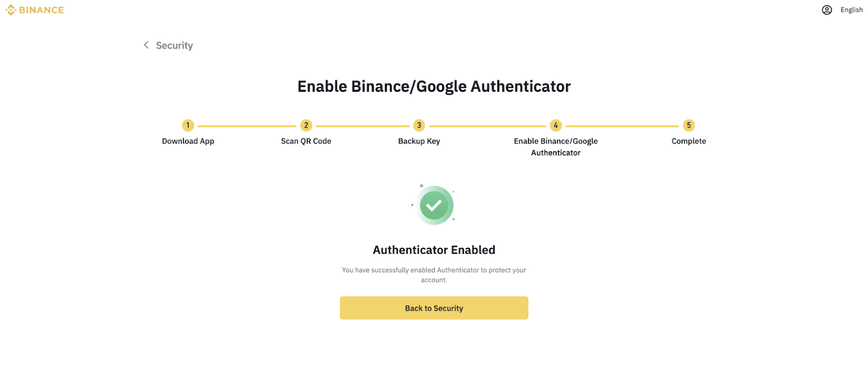Click the progress line between steps 1 and 2

click(247, 126)
